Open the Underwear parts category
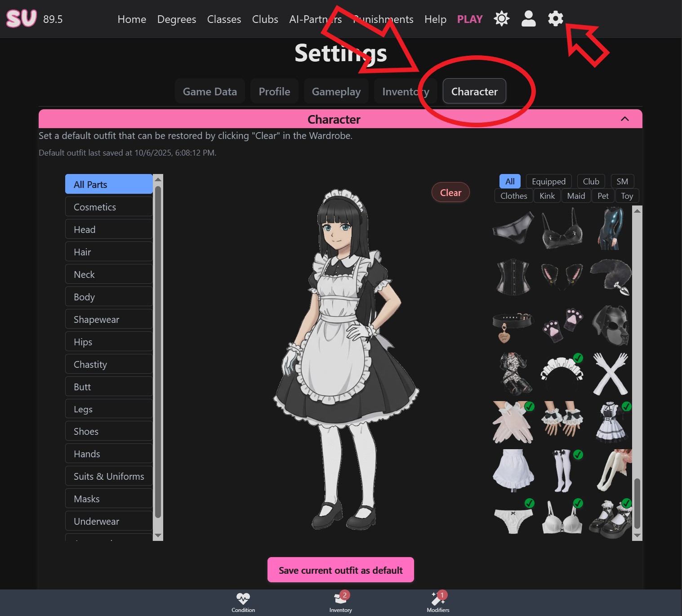The height and width of the screenshot is (616, 682). pos(108,521)
